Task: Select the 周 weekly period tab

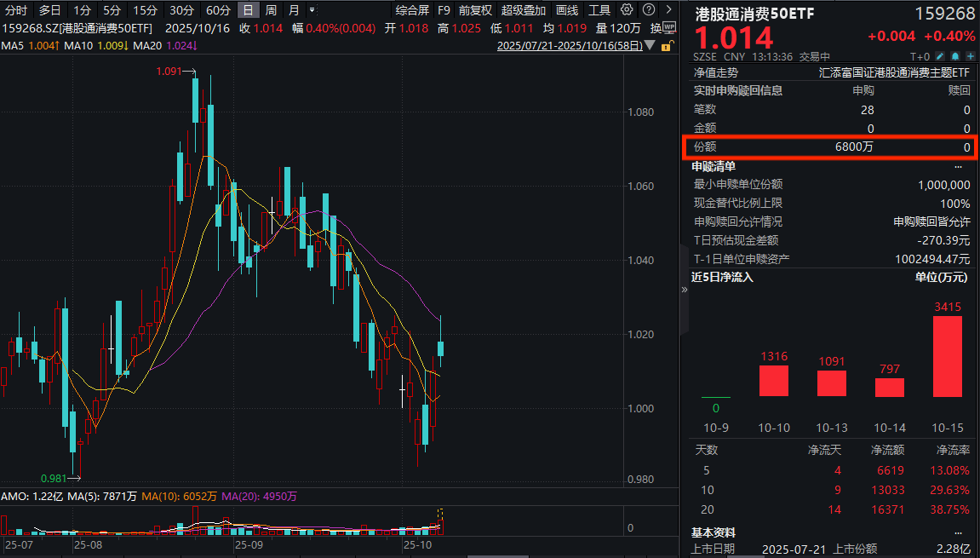Action: click(x=271, y=10)
